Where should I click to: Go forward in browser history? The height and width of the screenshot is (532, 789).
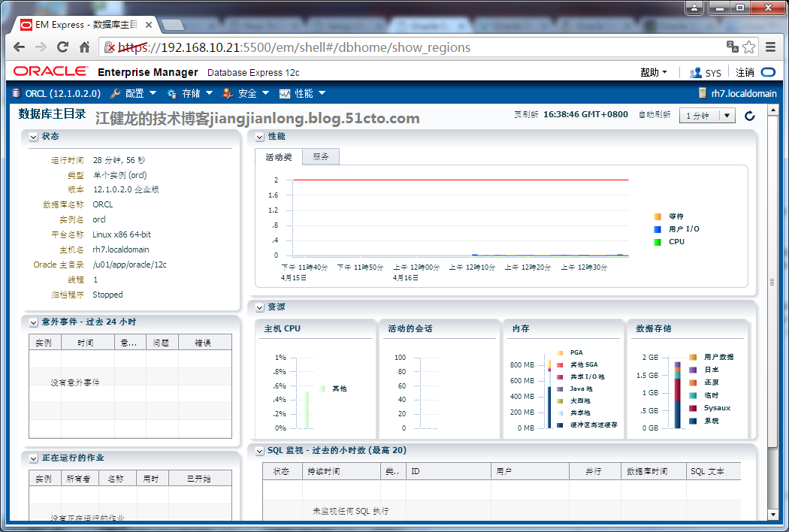point(41,47)
